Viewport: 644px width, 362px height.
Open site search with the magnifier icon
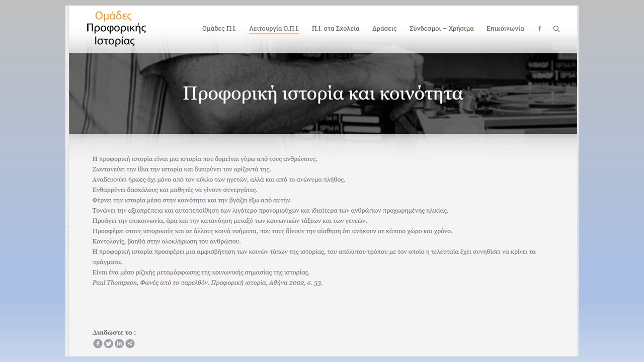[x=556, y=29]
